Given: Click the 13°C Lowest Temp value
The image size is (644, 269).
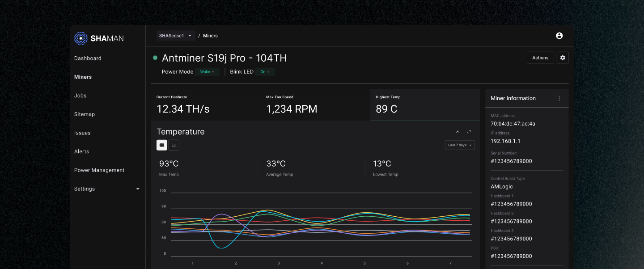Looking at the screenshot, I should [382, 164].
